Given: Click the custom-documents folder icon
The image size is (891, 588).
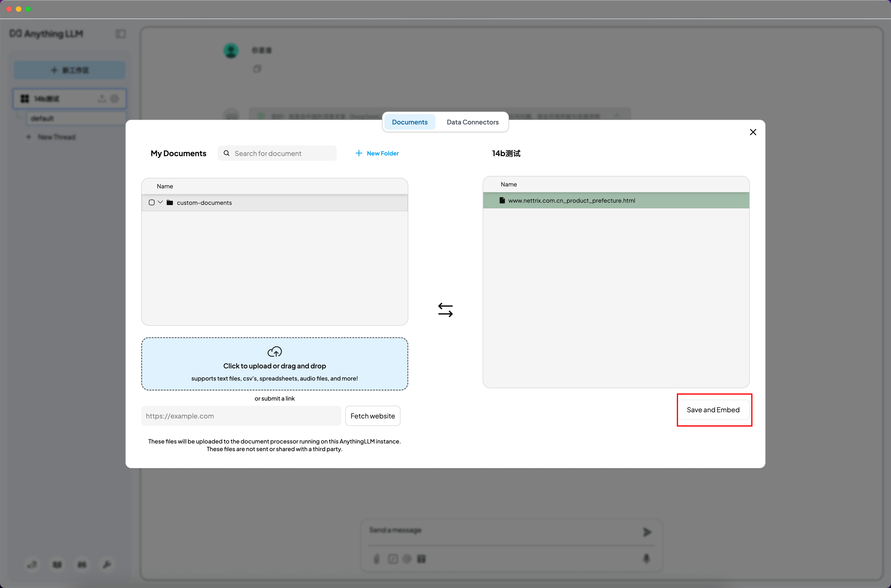Looking at the screenshot, I should [x=170, y=202].
